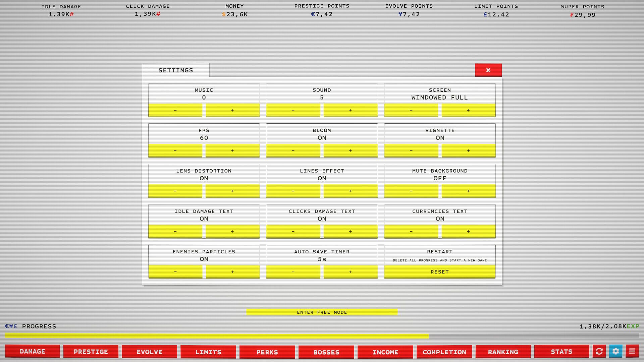
Task: Switch screen mode with plus button
Action: pos(468,110)
